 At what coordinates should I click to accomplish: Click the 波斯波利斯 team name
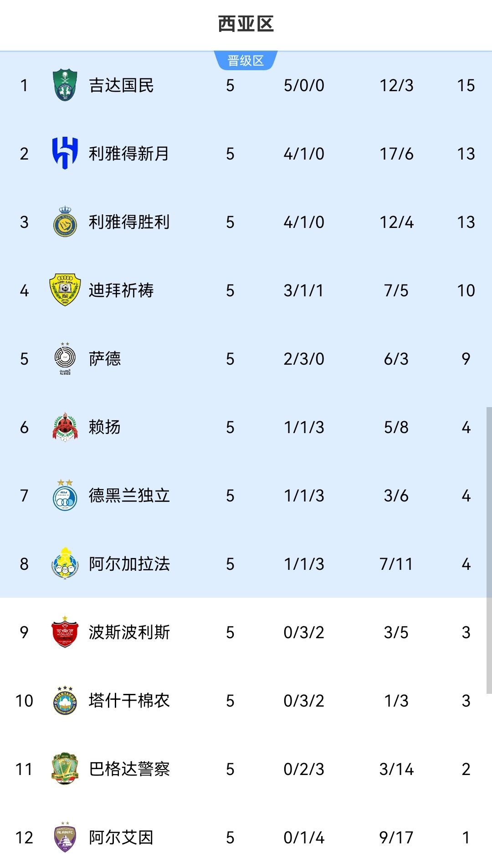129,632
